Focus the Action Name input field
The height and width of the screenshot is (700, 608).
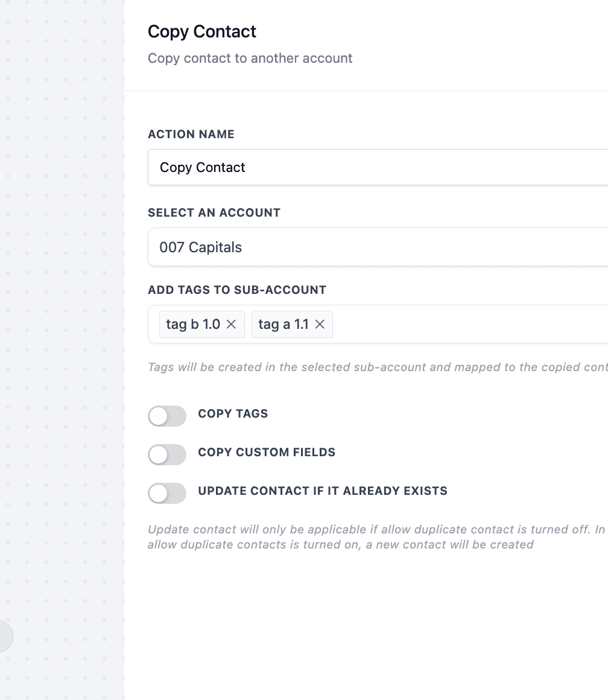click(x=378, y=167)
